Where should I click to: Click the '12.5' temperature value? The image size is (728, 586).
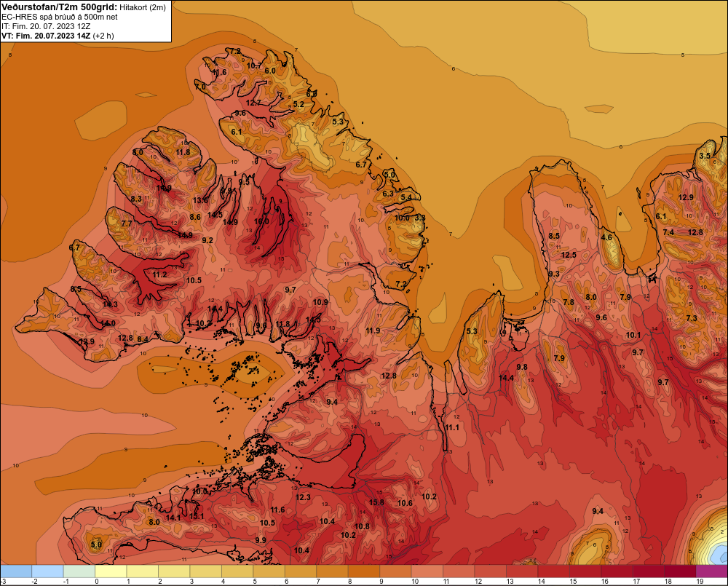point(569,255)
